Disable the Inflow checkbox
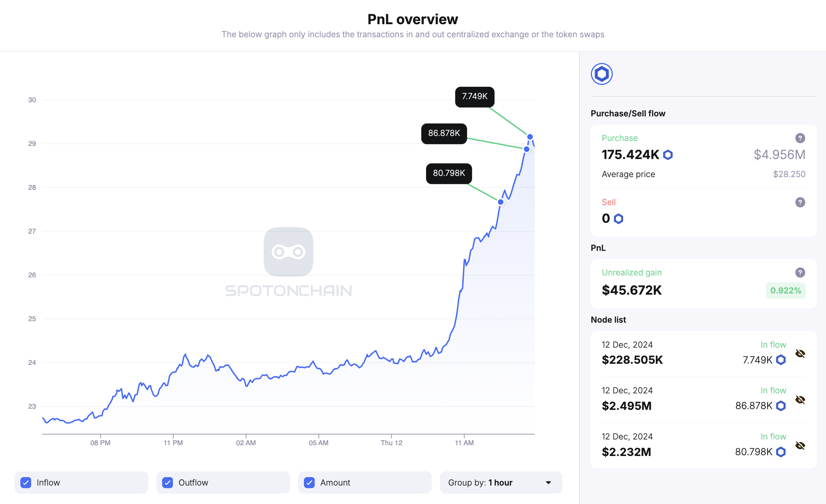 point(26,482)
